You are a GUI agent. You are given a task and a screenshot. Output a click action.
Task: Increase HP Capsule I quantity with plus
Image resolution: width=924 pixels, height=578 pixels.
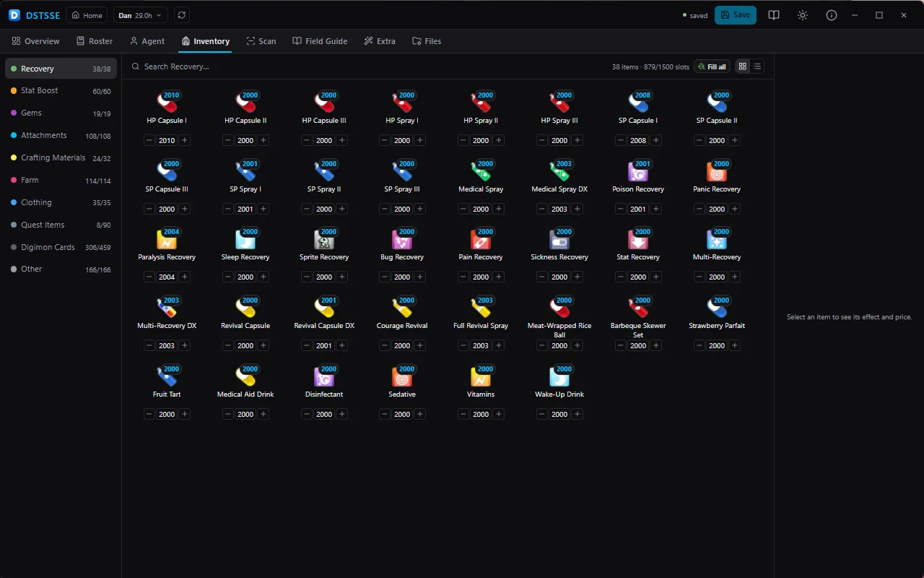pos(185,140)
